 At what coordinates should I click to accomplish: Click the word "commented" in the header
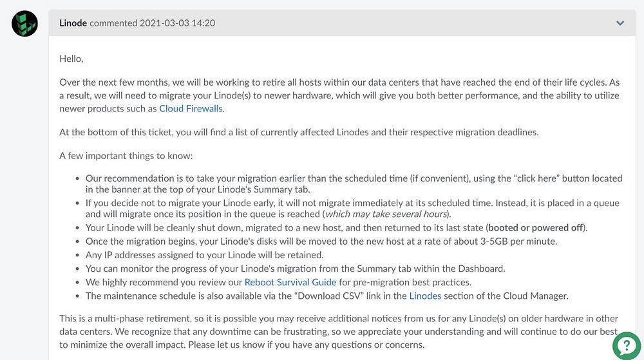[113, 23]
